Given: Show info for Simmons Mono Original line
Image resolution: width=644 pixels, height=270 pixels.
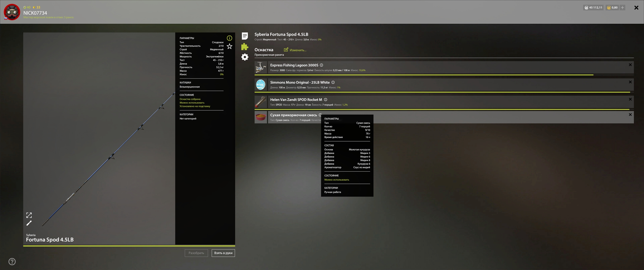Looking at the screenshot, I should pos(333,82).
